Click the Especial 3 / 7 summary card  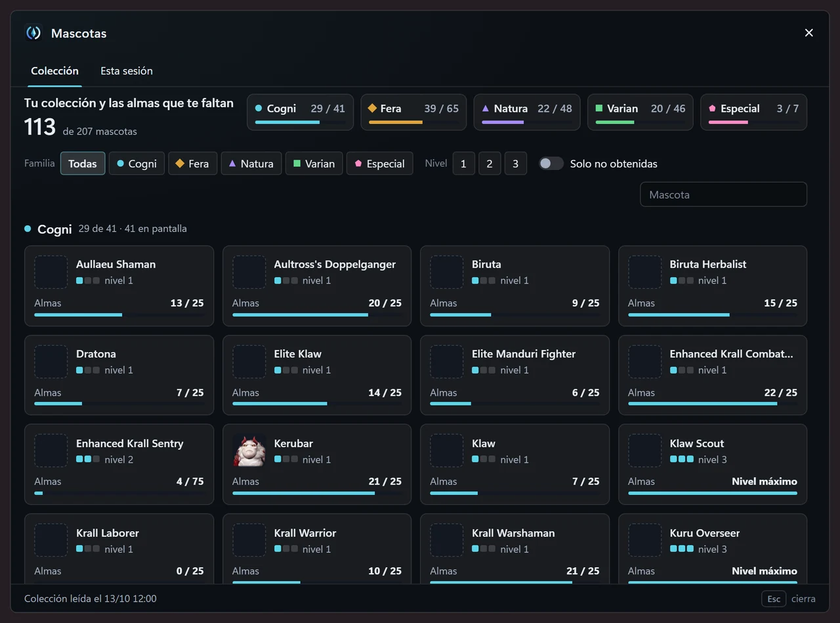click(753, 112)
